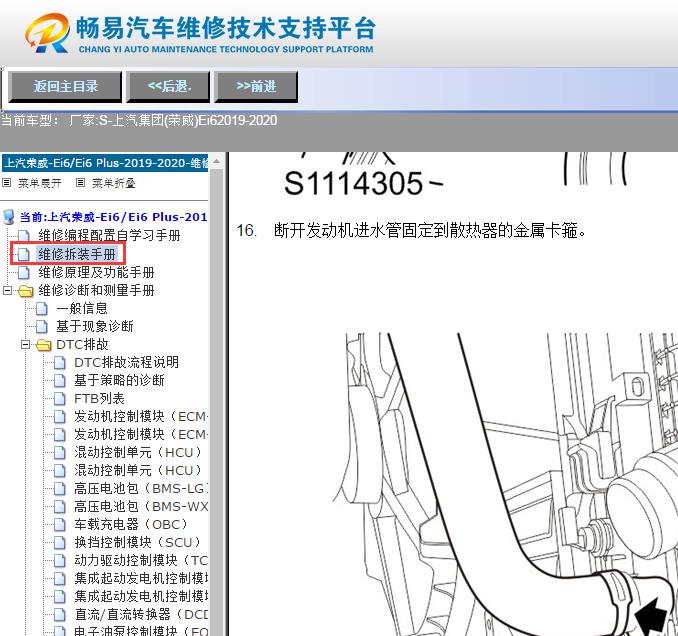The height and width of the screenshot is (636, 678).
Task: Open DTC排故流程说明
Action: pos(126,362)
